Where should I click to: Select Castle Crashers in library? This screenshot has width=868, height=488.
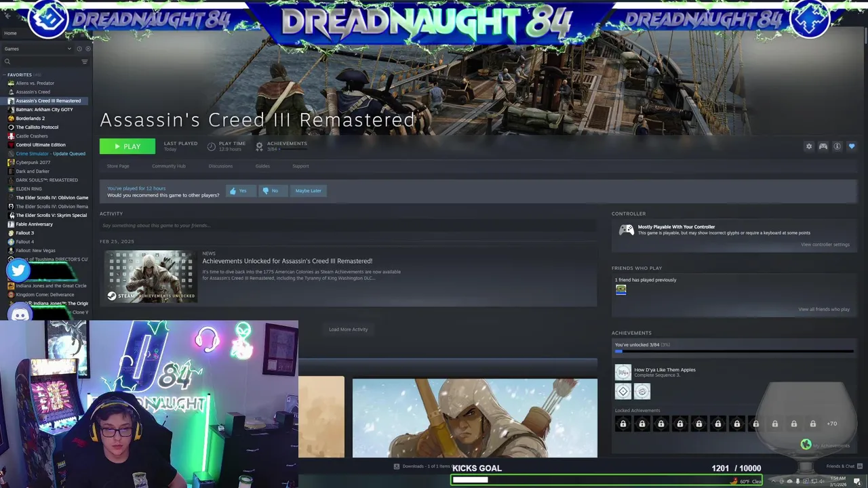tap(32, 136)
